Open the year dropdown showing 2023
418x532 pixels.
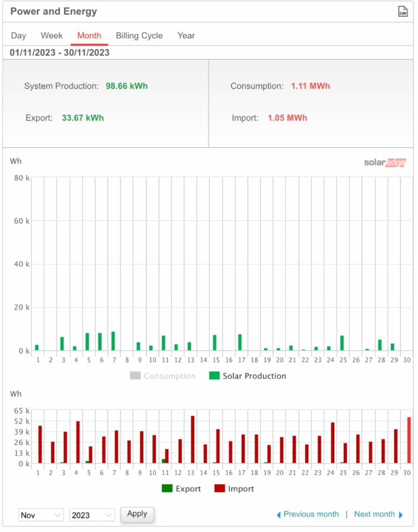pyautogui.click(x=92, y=515)
